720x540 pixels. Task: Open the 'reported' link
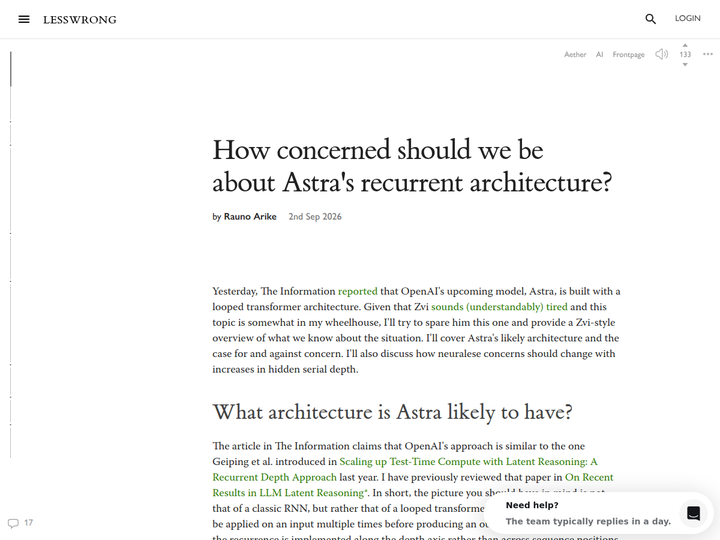tap(358, 291)
